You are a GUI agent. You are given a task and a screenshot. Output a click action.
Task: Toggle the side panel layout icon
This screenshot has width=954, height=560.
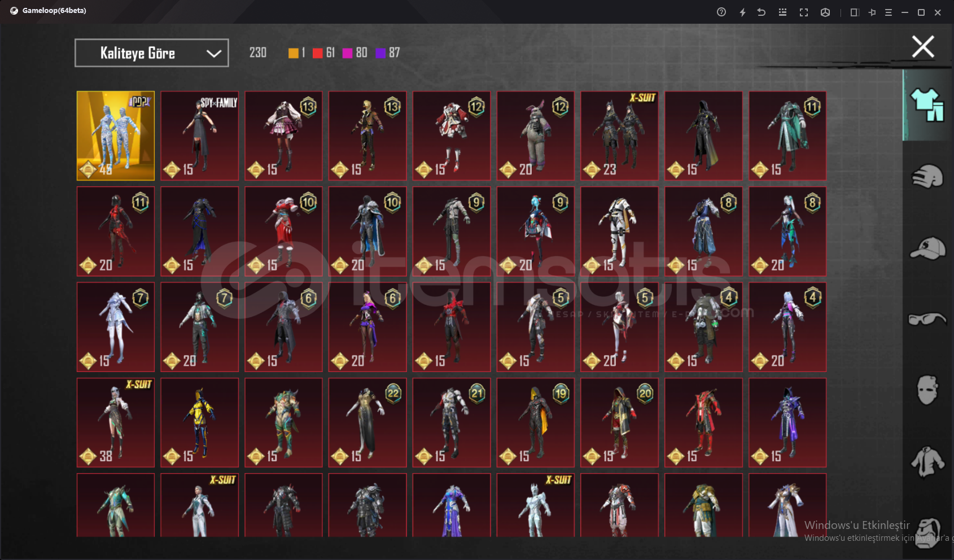pyautogui.click(x=855, y=12)
